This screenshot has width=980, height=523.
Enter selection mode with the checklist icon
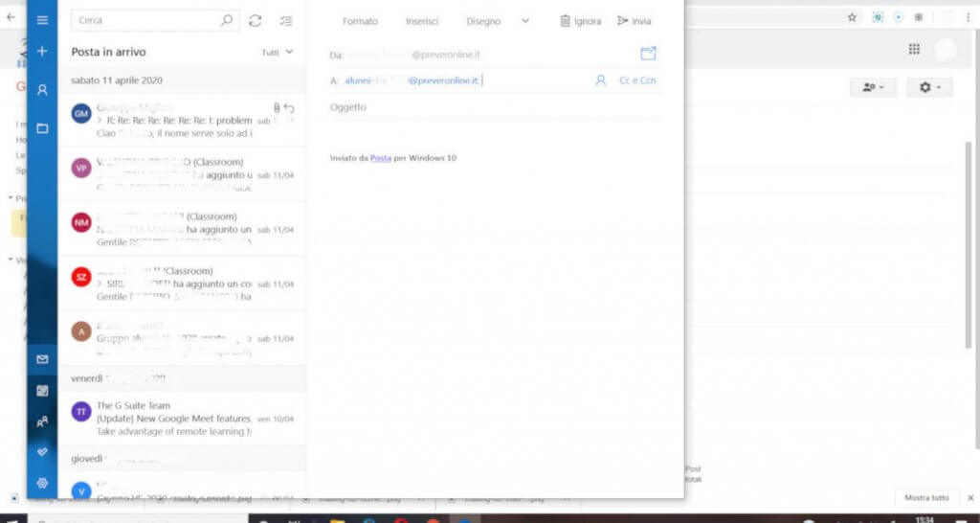(x=285, y=20)
